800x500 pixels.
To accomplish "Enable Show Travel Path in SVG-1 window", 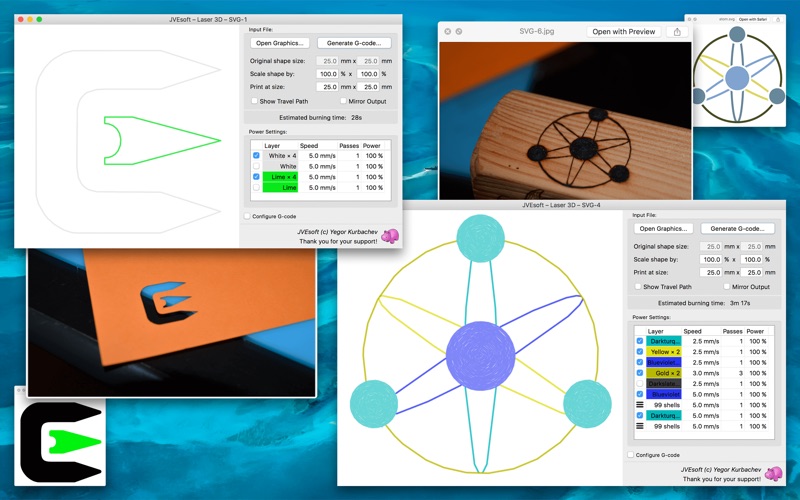I will pyautogui.click(x=254, y=101).
